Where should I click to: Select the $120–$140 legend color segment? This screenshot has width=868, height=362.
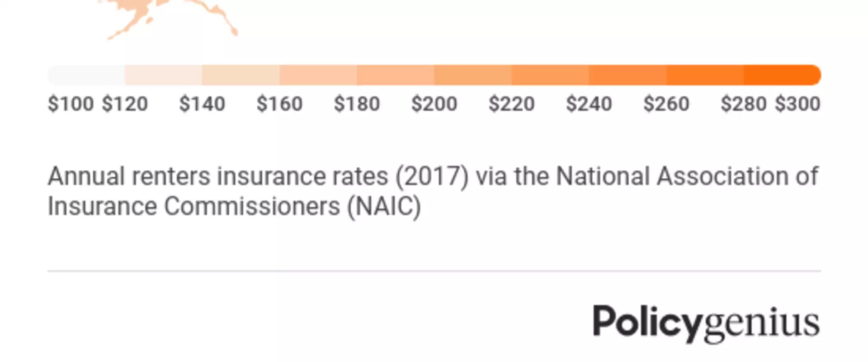pyautogui.click(x=164, y=75)
